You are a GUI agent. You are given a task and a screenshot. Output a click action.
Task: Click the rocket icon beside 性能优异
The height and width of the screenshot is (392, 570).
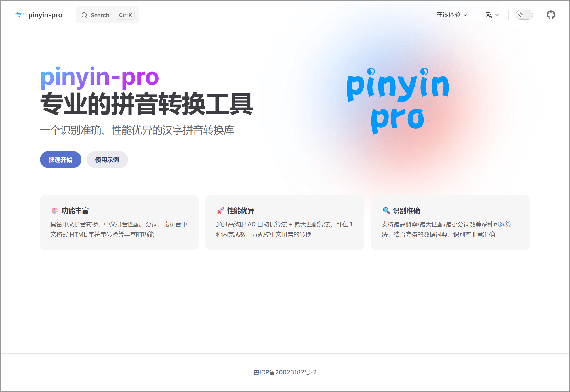(x=220, y=211)
